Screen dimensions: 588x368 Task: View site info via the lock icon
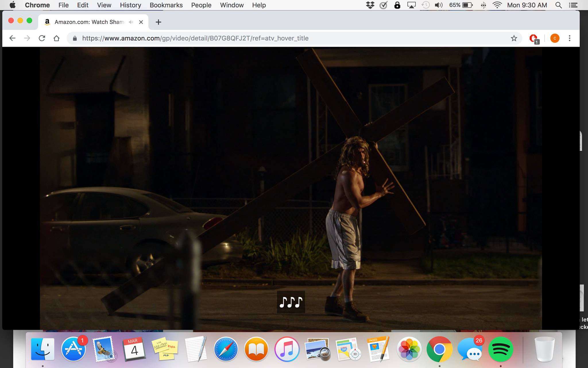pos(75,38)
